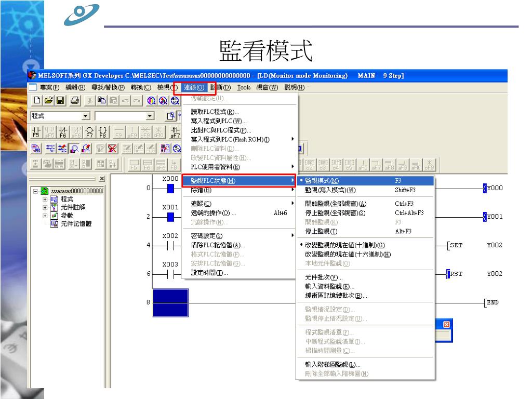Expand the 密碼設定(S) submenu
Image resolution: width=532 pixels, height=399 pixels.
(x=239, y=236)
